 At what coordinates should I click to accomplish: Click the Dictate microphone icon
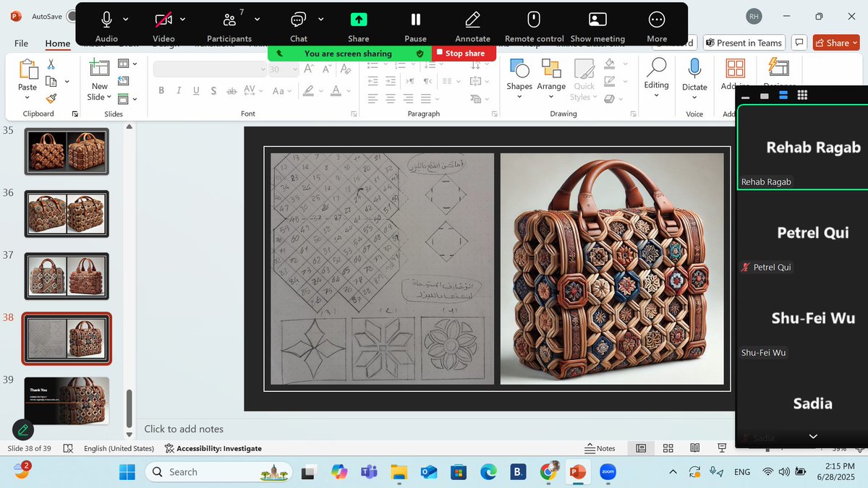click(694, 68)
